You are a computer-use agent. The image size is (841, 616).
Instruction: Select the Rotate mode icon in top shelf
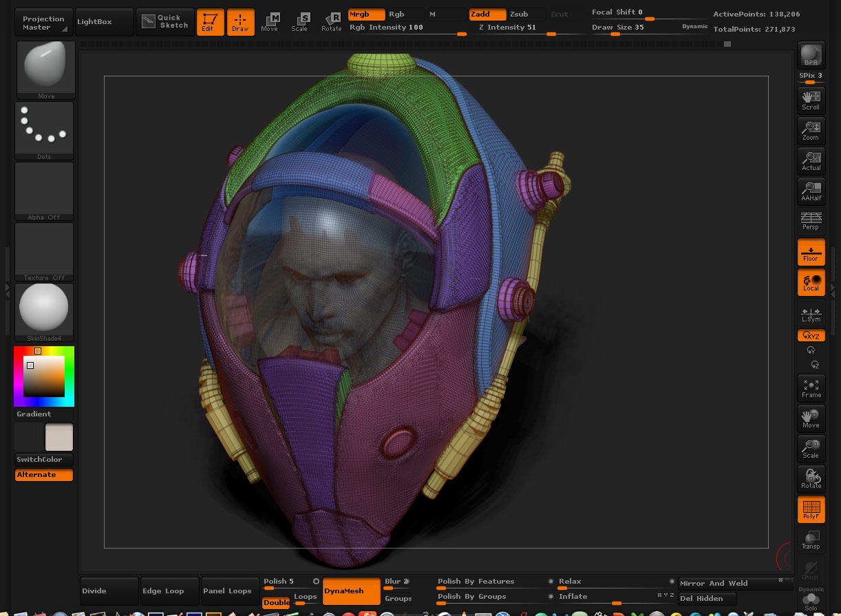click(331, 22)
